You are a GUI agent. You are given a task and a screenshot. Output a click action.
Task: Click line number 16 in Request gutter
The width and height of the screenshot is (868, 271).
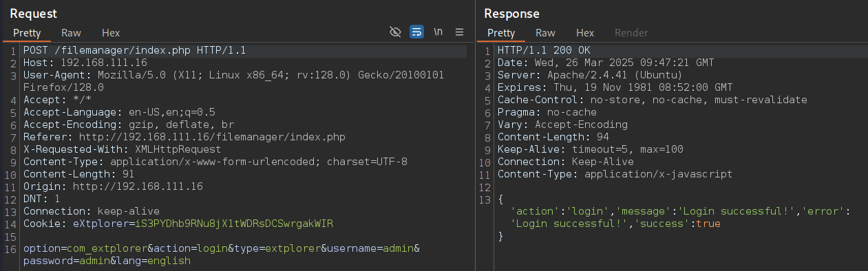pyautogui.click(x=12, y=248)
